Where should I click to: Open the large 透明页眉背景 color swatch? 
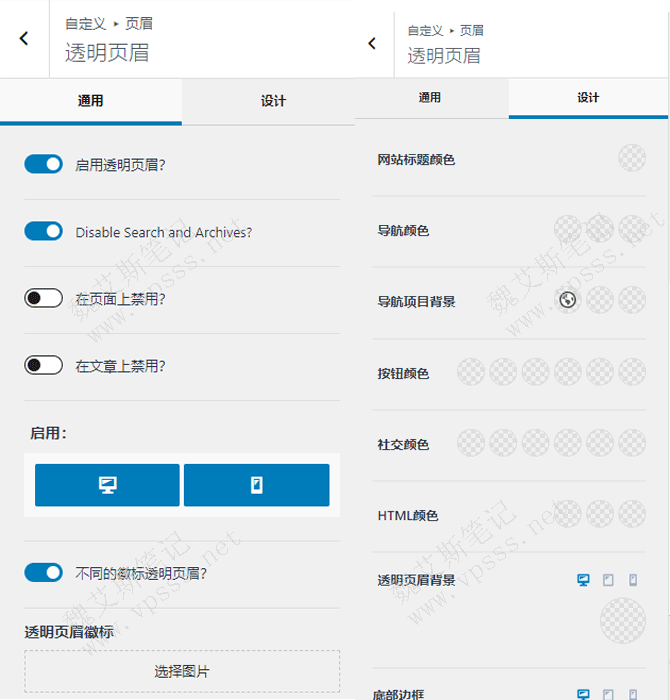622,622
